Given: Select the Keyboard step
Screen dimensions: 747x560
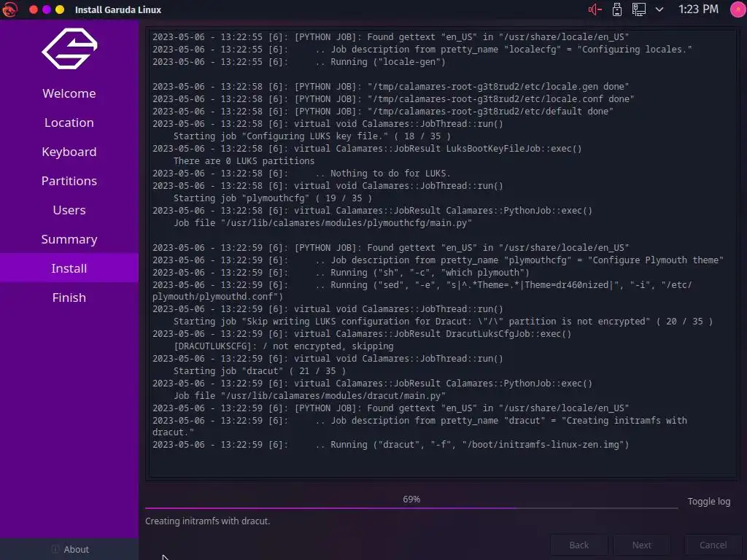Looking at the screenshot, I should [x=69, y=152].
